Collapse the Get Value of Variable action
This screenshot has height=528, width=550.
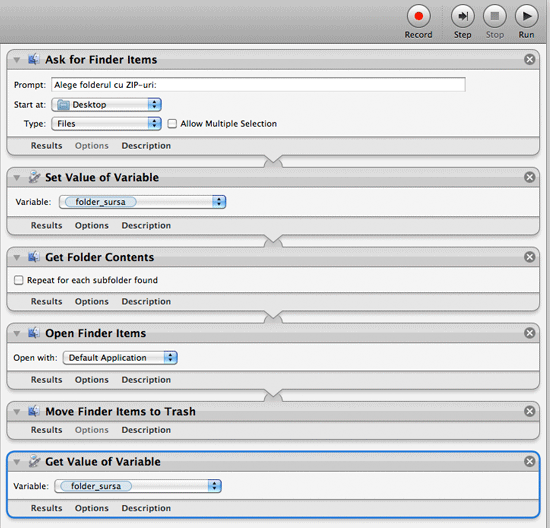coord(16,462)
